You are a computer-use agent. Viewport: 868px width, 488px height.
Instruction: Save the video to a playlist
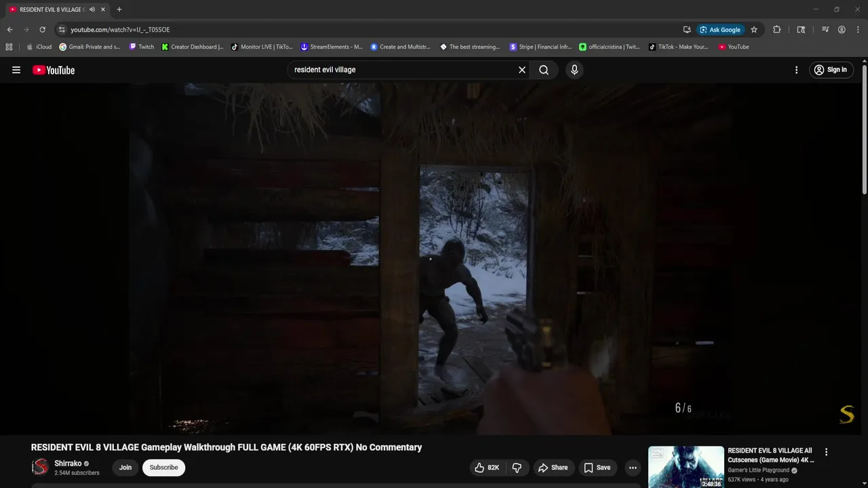pyautogui.click(x=597, y=468)
